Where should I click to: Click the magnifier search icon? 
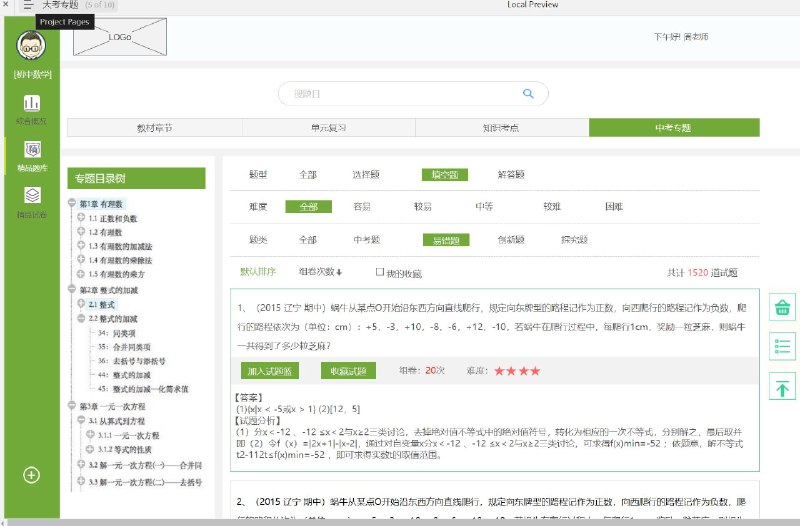(528, 93)
